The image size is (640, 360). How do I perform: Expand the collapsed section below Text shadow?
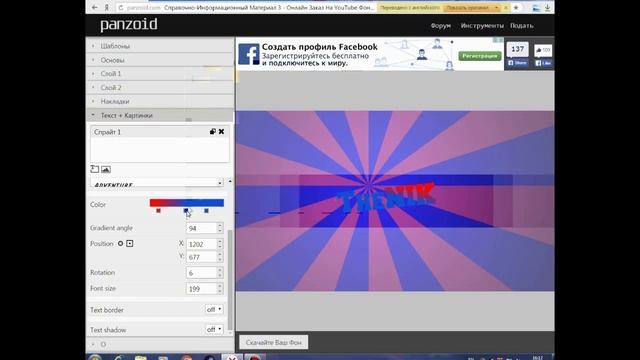(x=160, y=344)
